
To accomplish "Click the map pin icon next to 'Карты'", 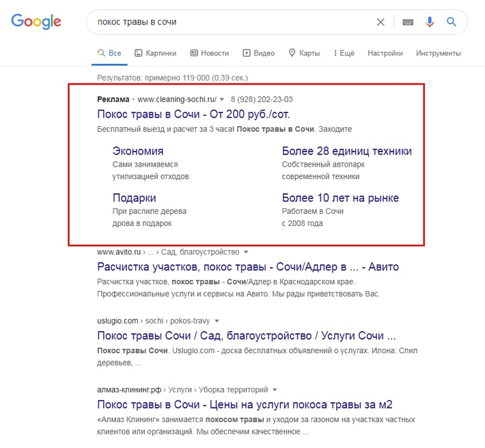I will [292, 53].
